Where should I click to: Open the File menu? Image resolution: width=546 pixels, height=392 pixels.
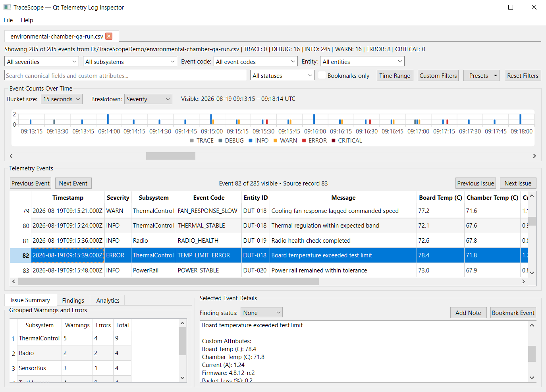tap(8, 20)
